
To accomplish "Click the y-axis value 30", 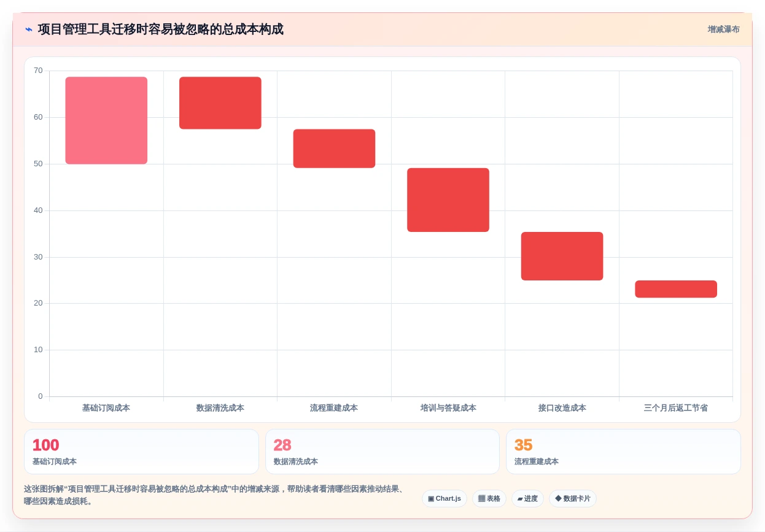I will click(x=38, y=256).
